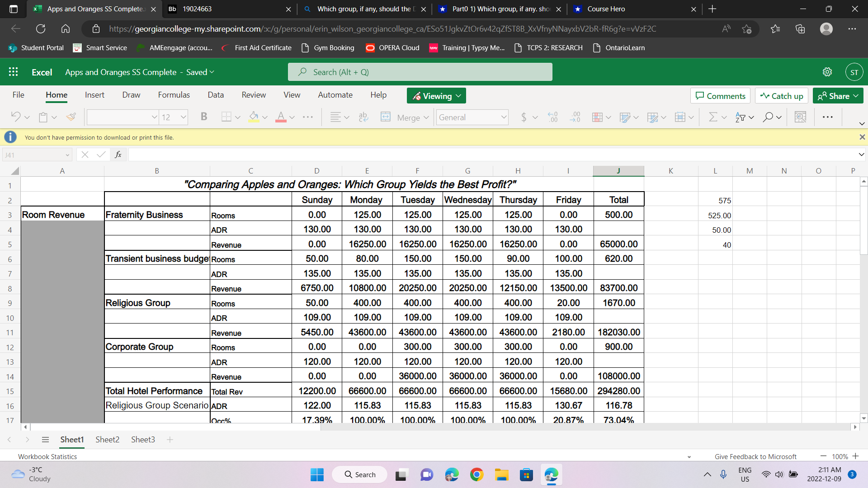Click the Workbook Statistics link
This screenshot has height=488, width=868.
point(47,456)
